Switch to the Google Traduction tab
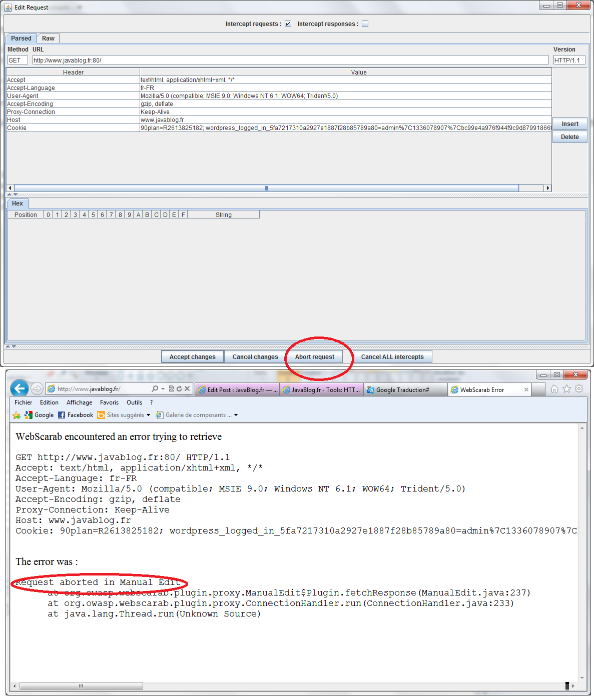The height and width of the screenshot is (700, 594). coord(405,390)
